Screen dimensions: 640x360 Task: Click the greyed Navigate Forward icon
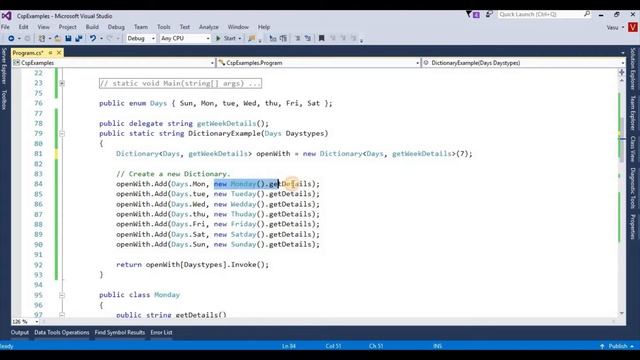[27, 38]
